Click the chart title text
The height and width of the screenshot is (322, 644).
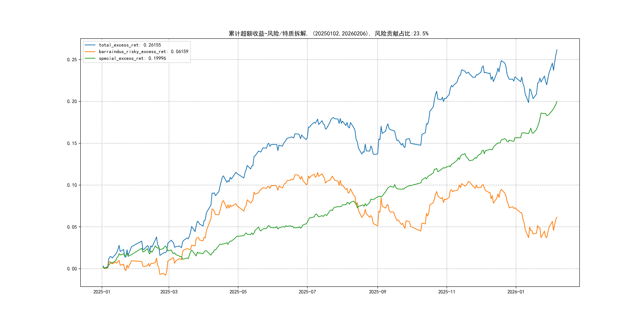pos(329,34)
